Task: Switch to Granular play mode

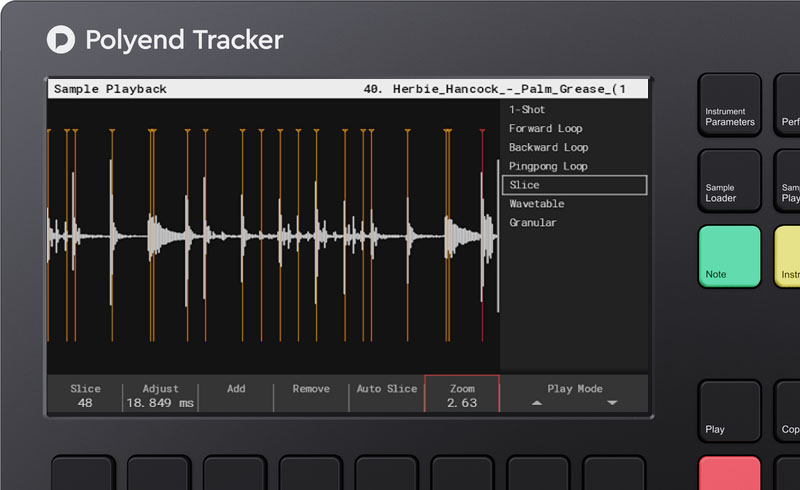Action: pyautogui.click(x=533, y=223)
